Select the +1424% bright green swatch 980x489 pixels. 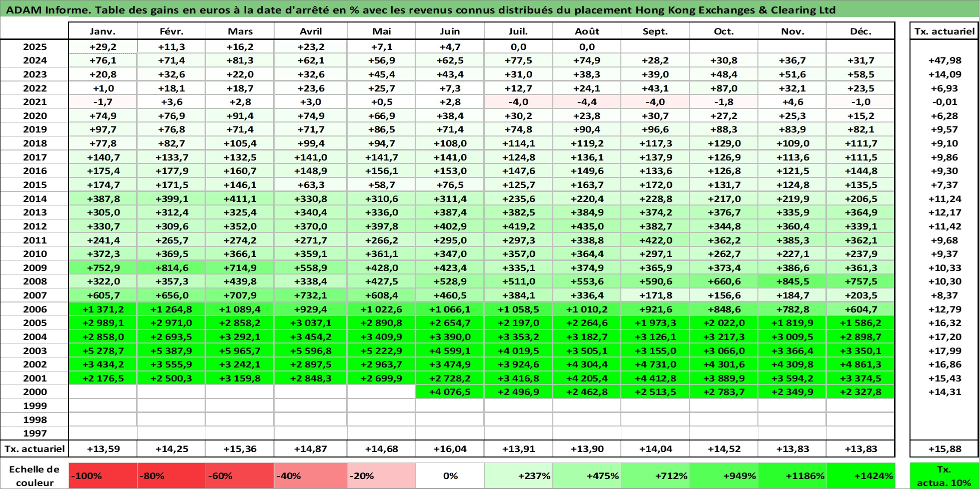[x=860, y=475]
